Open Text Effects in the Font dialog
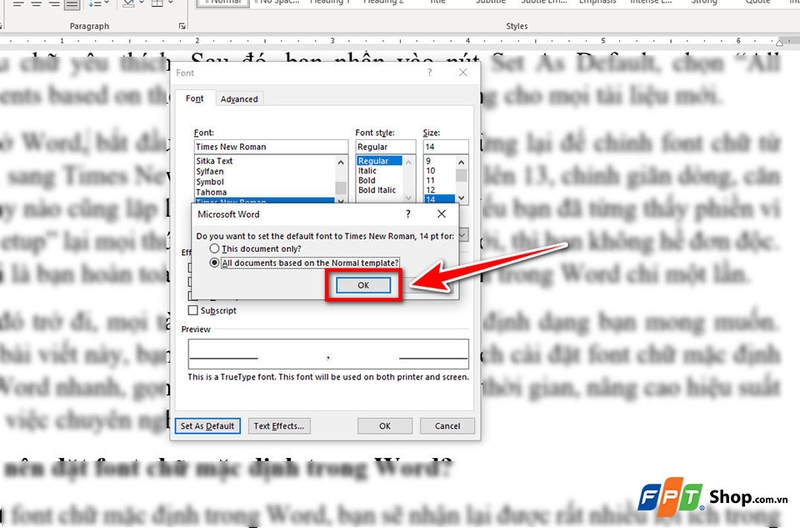This screenshot has width=800, height=528. pos(279,426)
